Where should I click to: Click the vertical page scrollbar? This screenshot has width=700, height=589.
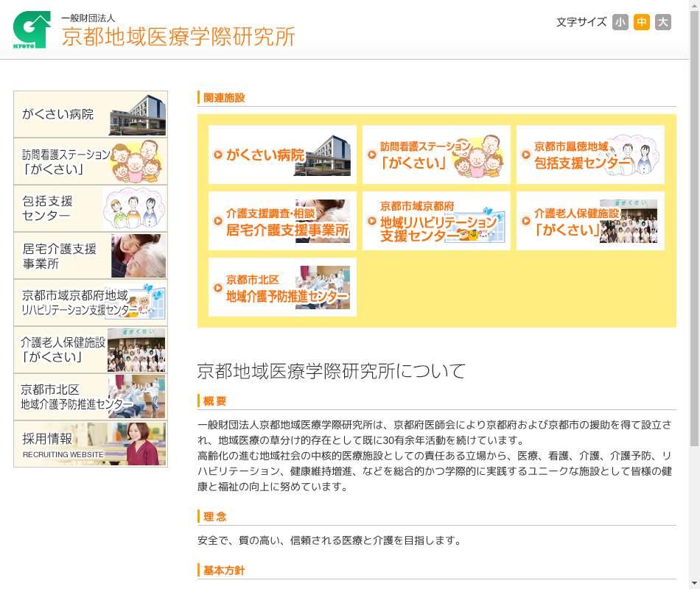(694, 221)
